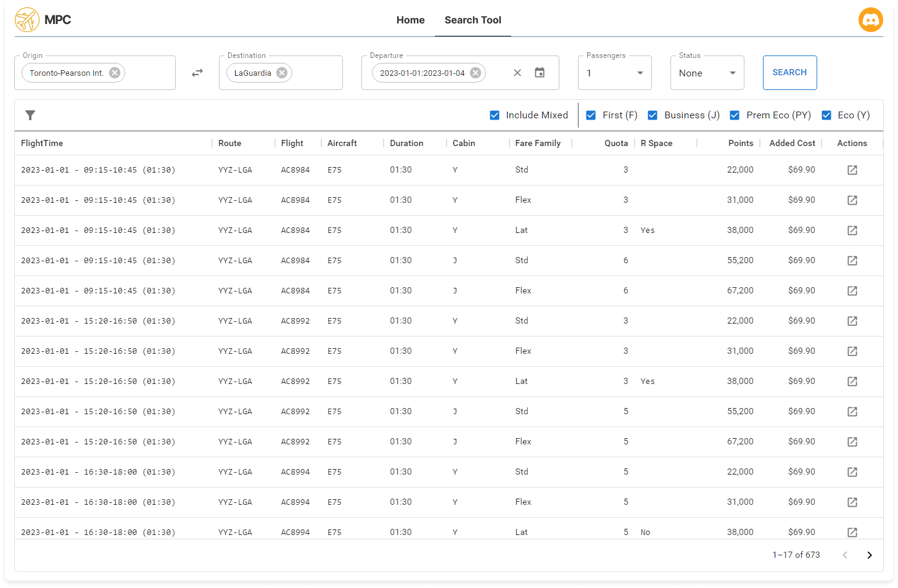Viewport: 898px width, 588px height.
Task: Open booking link for AC8984 J Std row
Action: point(852,261)
